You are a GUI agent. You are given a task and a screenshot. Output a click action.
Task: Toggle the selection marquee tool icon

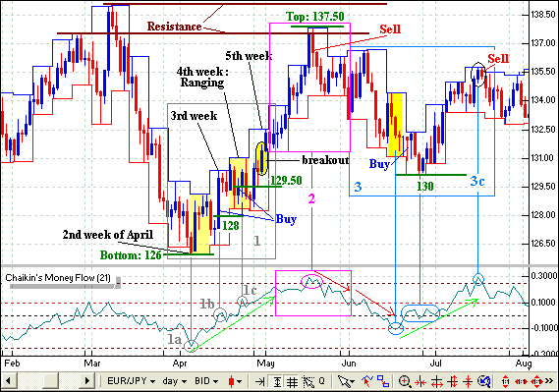308,381
